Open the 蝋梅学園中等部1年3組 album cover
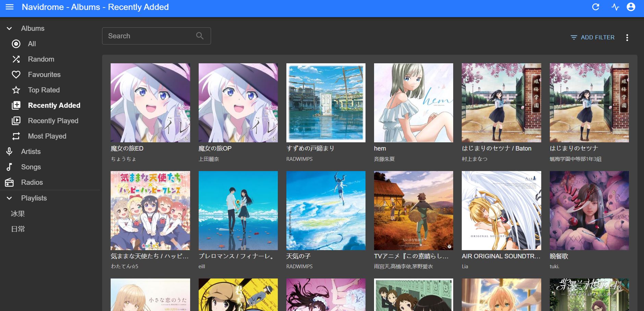 click(x=589, y=103)
